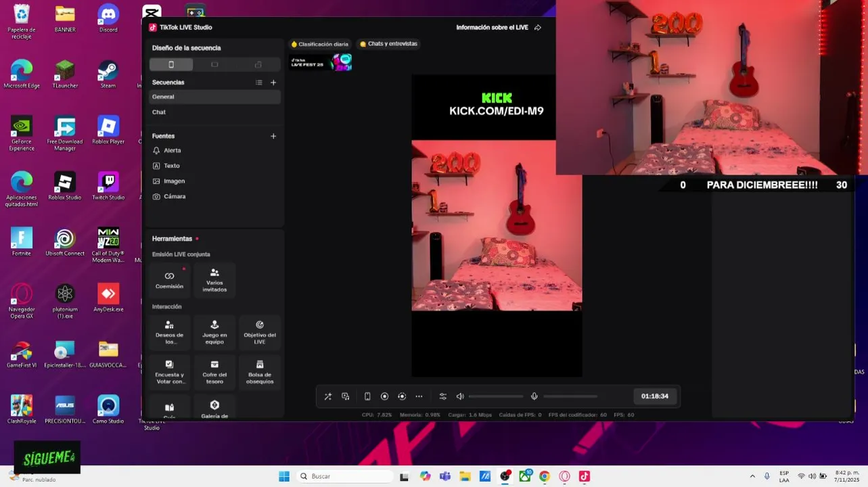Open TikTok LIVE Studio taskbar icon
The width and height of the screenshot is (868, 487).
585,476
